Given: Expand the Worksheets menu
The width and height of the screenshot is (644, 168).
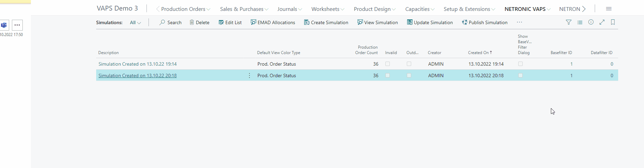Looking at the screenshot, I should (328, 9).
